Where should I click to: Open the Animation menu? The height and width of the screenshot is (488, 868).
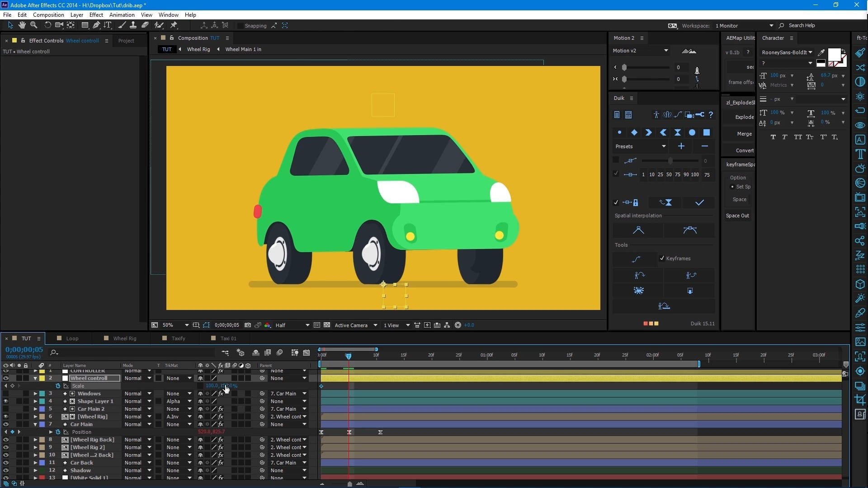122,14
